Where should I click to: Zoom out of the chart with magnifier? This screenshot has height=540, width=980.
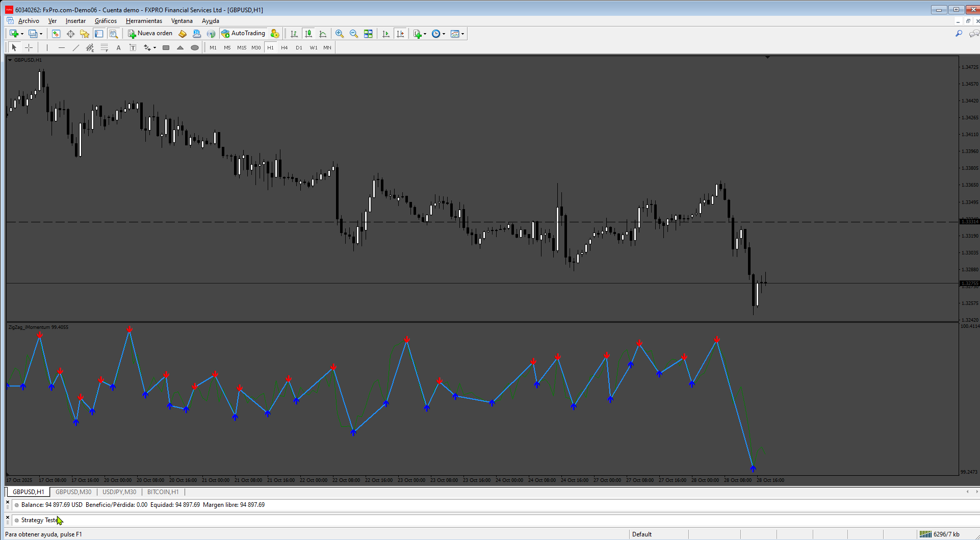[x=353, y=34]
